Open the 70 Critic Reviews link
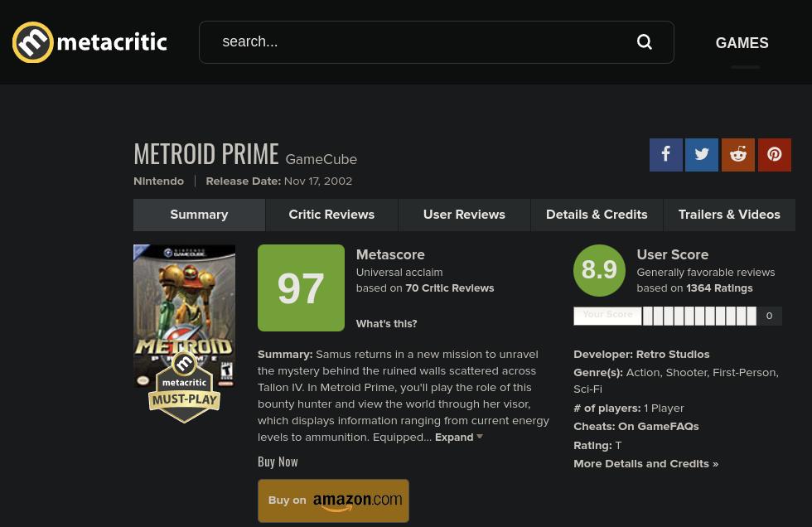 pyautogui.click(x=449, y=288)
